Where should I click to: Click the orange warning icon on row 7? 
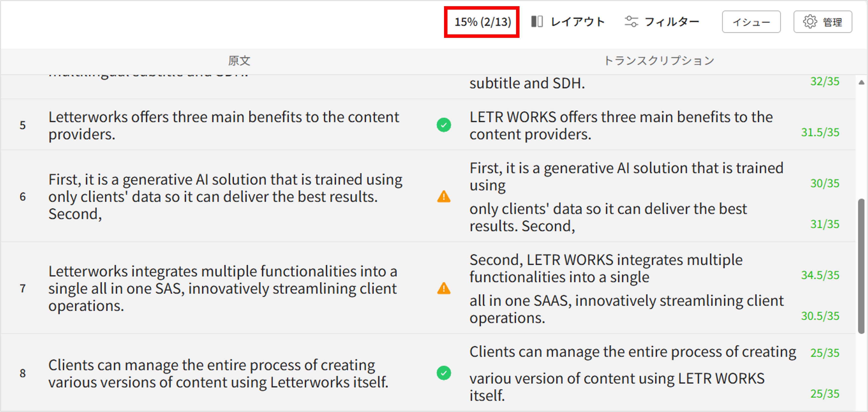(444, 288)
